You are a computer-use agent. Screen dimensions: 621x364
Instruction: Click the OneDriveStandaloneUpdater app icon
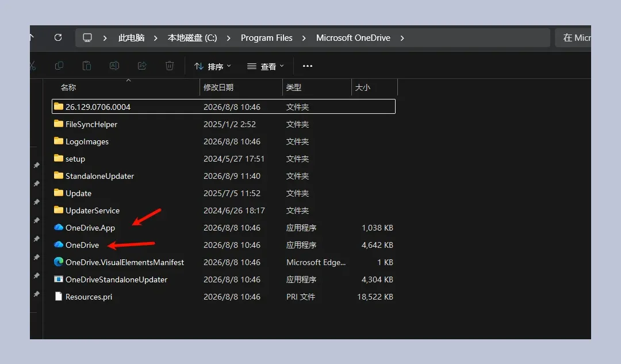[59, 279]
